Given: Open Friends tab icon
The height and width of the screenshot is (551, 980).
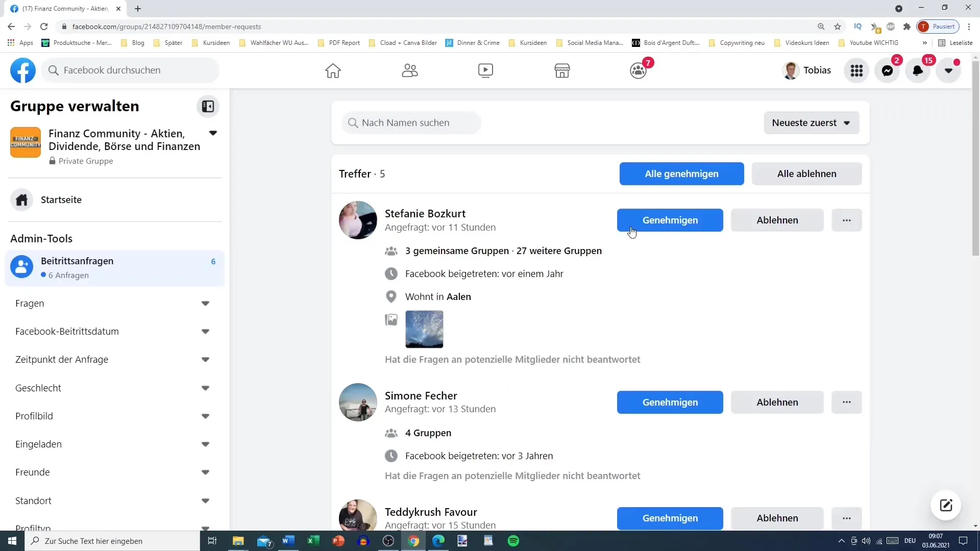Looking at the screenshot, I should point(409,70).
